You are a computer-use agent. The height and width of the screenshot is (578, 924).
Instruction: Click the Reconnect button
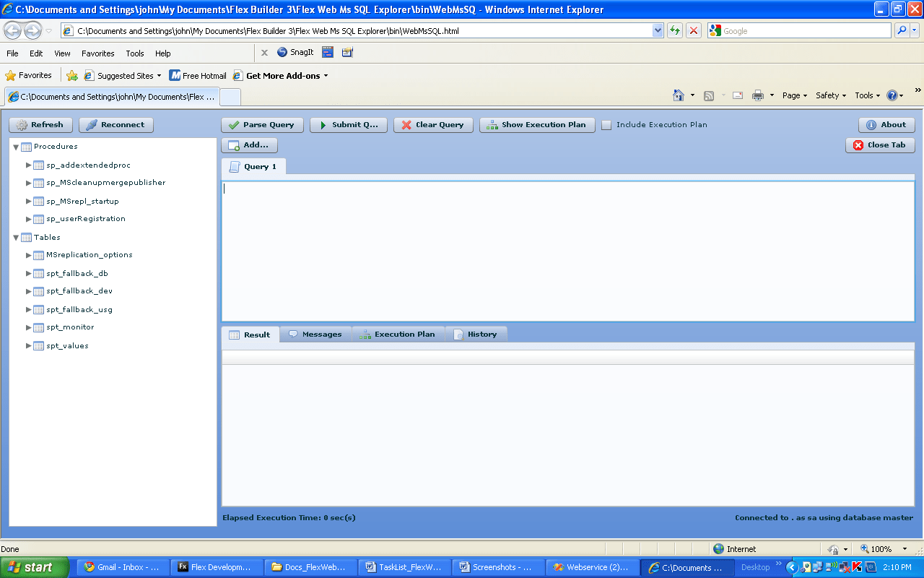(116, 125)
